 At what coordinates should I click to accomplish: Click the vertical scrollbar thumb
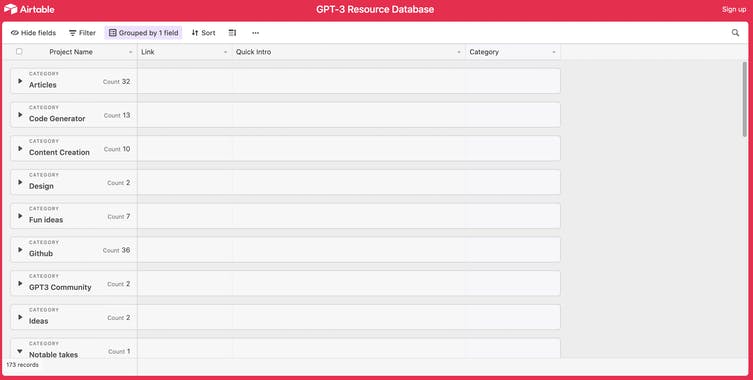tap(744, 99)
